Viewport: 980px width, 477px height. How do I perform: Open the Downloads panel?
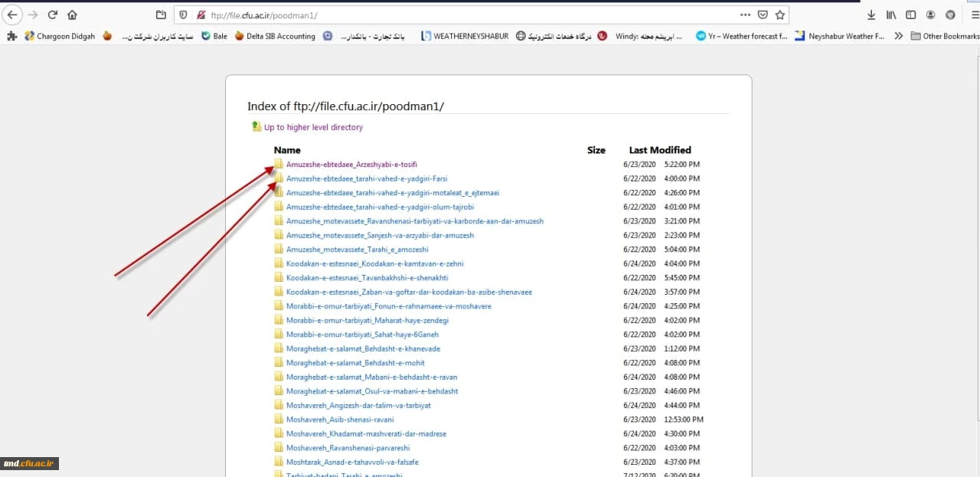pyautogui.click(x=871, y=15)
